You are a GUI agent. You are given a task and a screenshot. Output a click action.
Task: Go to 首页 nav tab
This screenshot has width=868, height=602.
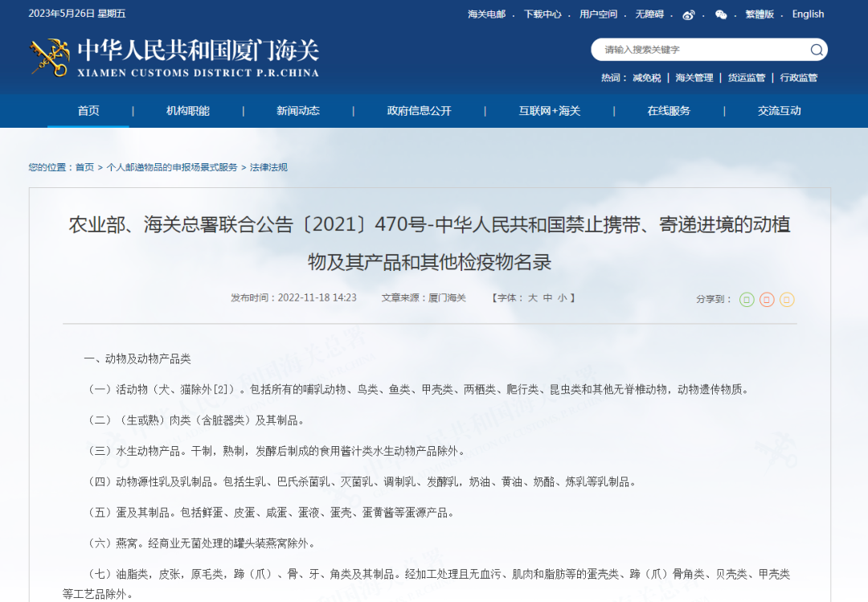[88, 111]
